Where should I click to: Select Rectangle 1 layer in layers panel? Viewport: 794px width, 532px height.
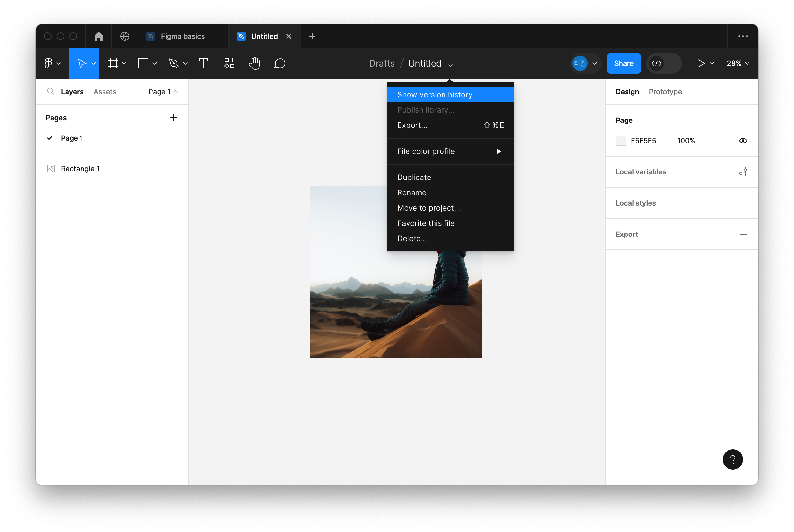click(x=80, y=169)
